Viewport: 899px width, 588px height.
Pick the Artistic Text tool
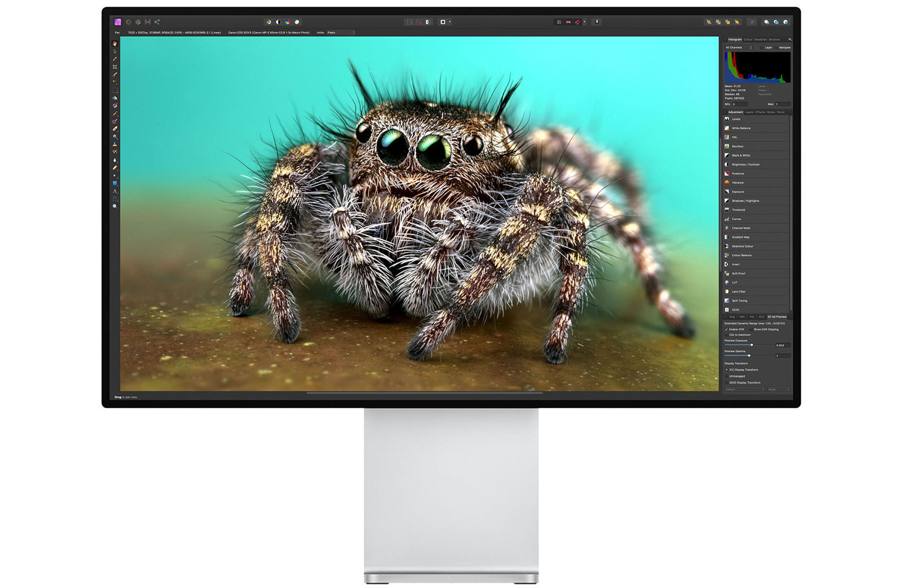115,191
